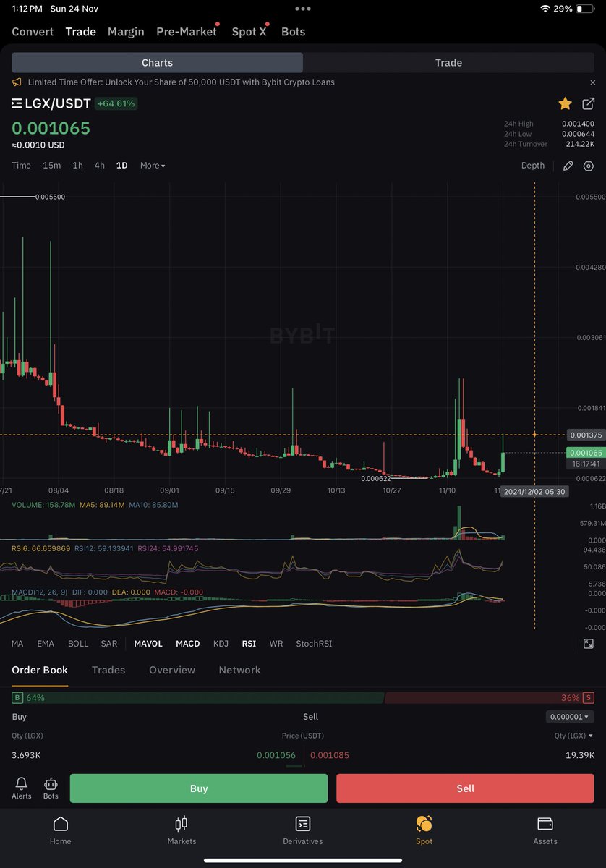The height and width of the screenshot is (868, 606).
Task: Open Bots robot icon beside Buy
Action: tap(51, 788)
